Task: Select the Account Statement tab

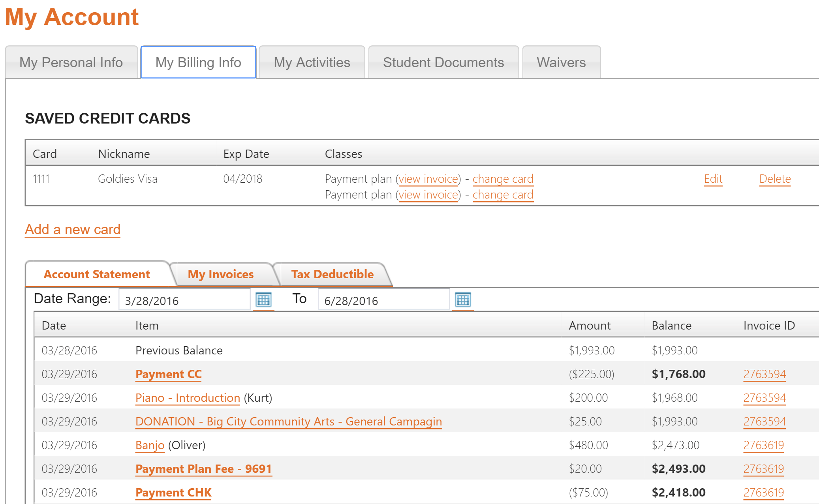Action: coord(97,274)
